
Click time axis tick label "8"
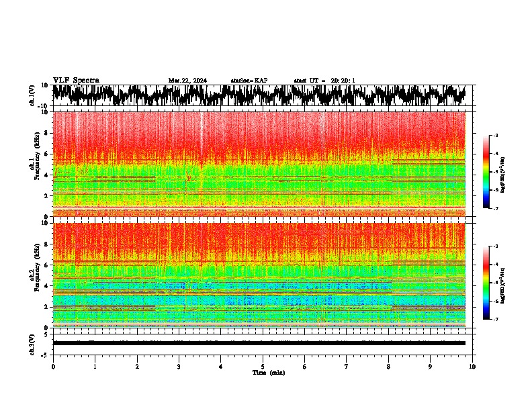click(388, 367)
